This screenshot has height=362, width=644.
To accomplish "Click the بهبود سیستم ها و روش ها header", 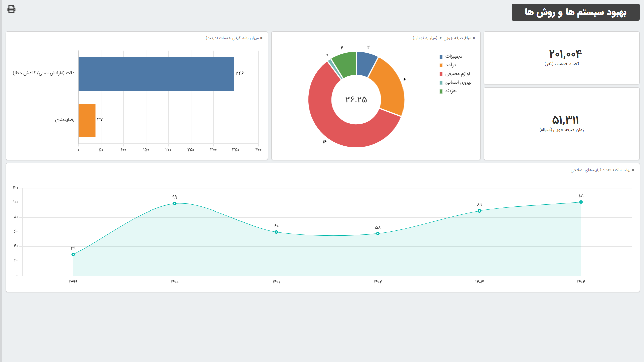I will pos(576,12).
